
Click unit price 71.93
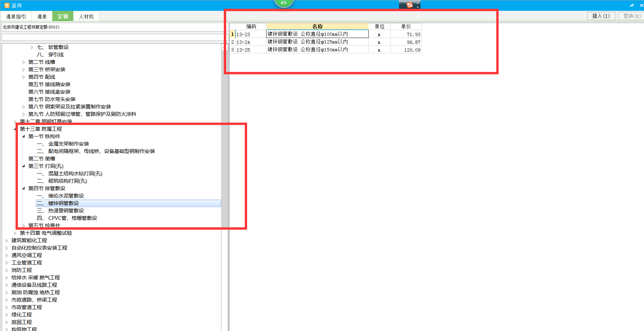406,34
